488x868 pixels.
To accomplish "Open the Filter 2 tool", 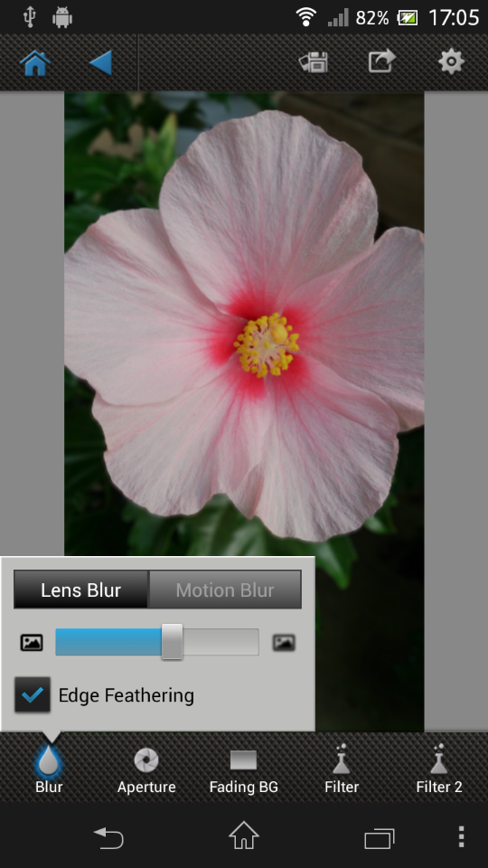I will point(439,770).
